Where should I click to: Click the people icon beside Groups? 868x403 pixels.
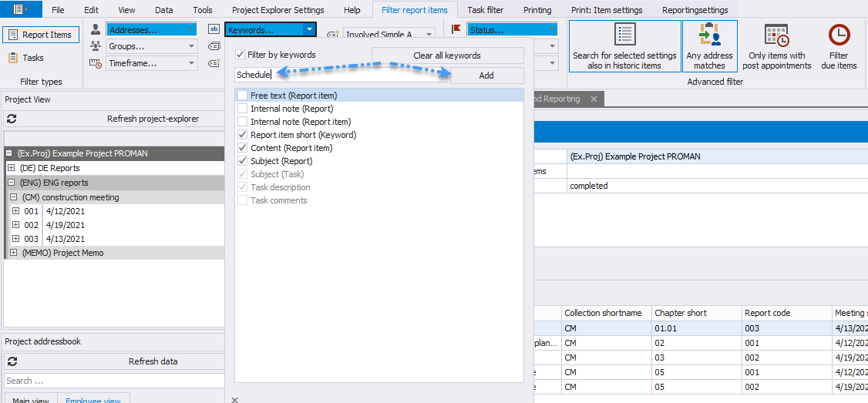click(x=96, y=46)
